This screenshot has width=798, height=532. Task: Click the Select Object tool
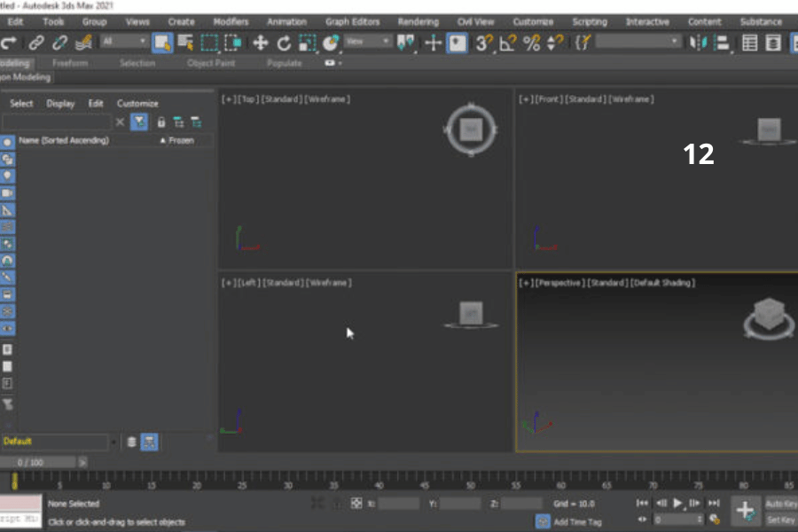point(162,43)
